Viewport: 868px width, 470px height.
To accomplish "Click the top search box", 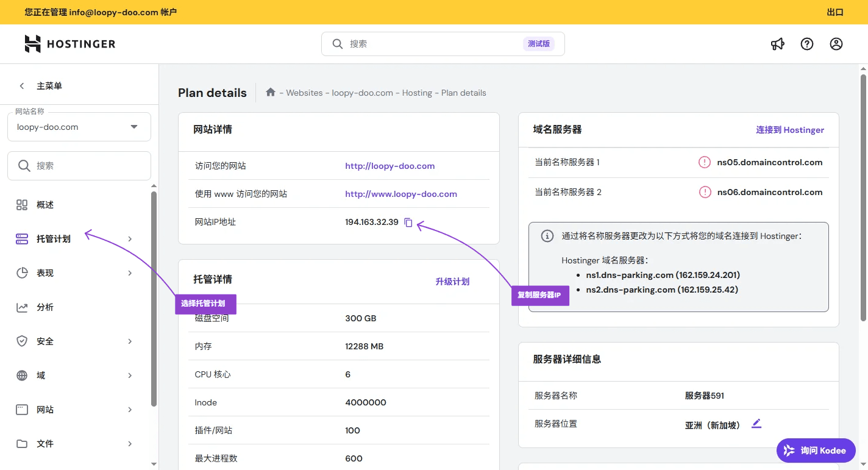I will pos(433,44).
